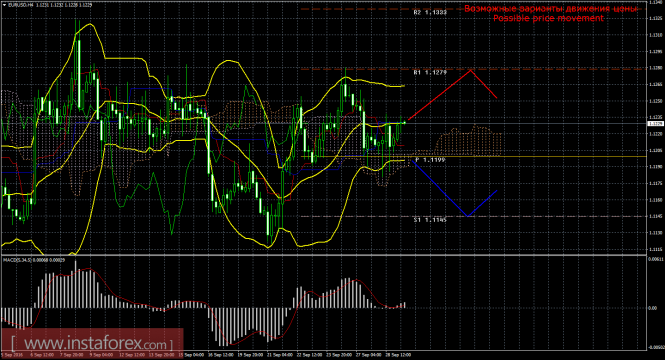
Task: Click the EURUSD,H4 chart title text
Action: [x=21, y=5]
